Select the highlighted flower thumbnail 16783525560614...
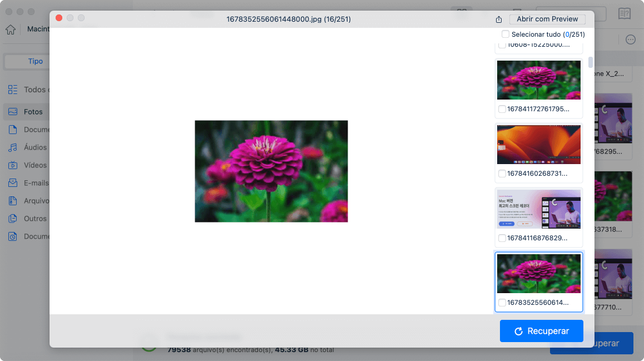Image resolution: width=644 pixels, height=361 pixels. point(539,274)
